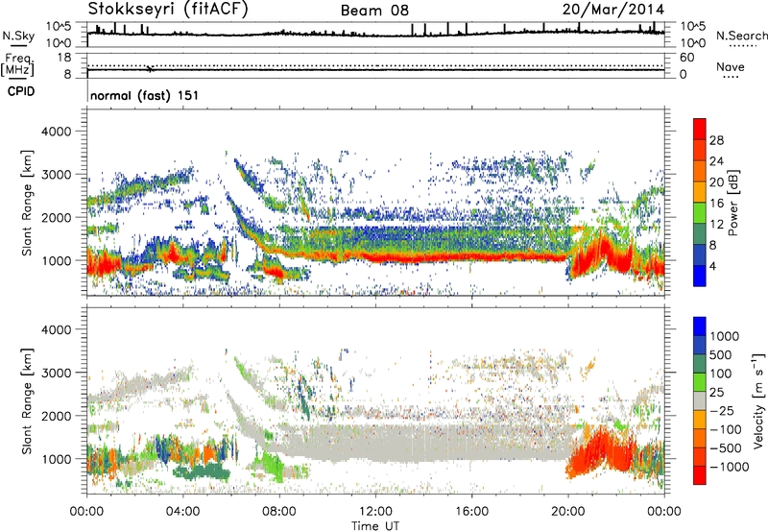The width and height of the screenshot is (768, 532).
Task: Click '4000' tick on power panel
Action: (x=56, y=132)
